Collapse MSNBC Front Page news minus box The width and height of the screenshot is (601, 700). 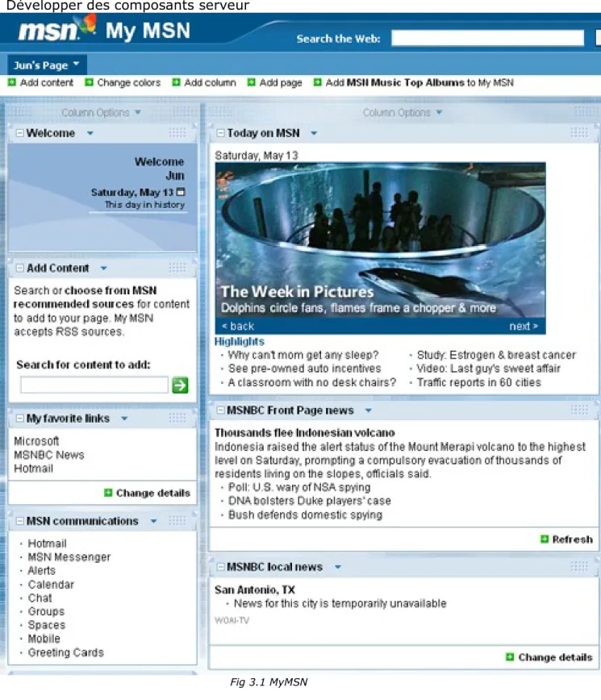pyautogui.click(x=220, y=410)
